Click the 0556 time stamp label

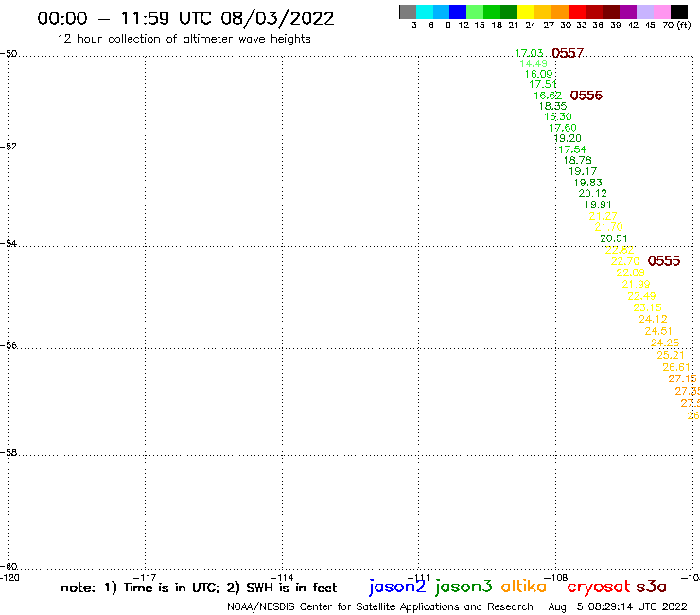[x=586, y=96]
